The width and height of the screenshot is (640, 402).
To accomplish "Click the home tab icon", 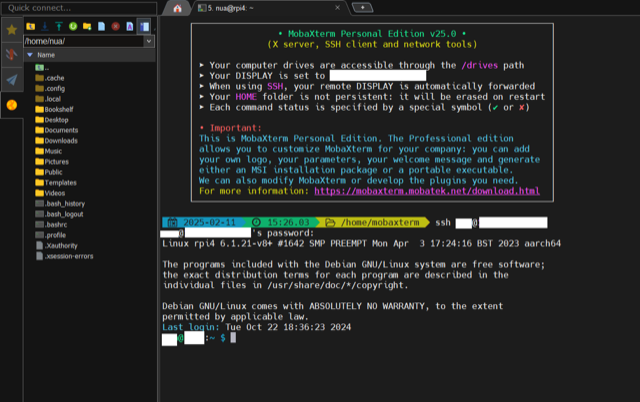I will pos(177,8).
